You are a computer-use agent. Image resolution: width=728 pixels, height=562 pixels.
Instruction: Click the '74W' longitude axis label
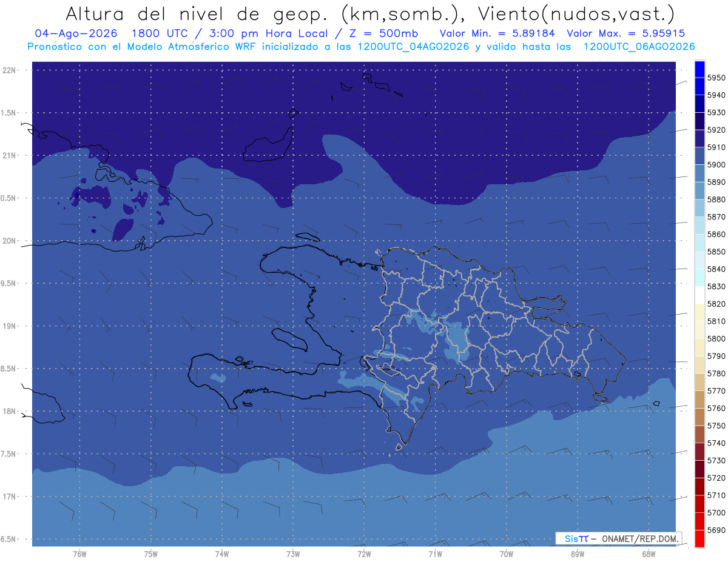tap(222, 554)
